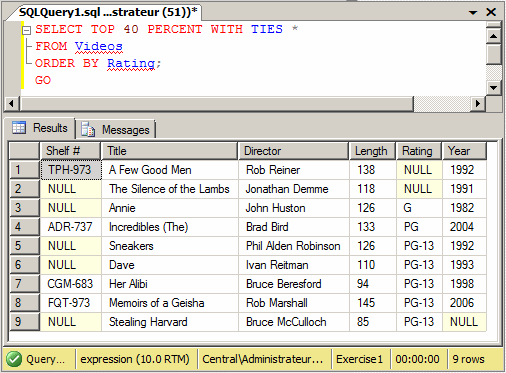Click the 'Central\Administrateur' status entry
This screenshot has width=506, height=373.
(263, 359)
